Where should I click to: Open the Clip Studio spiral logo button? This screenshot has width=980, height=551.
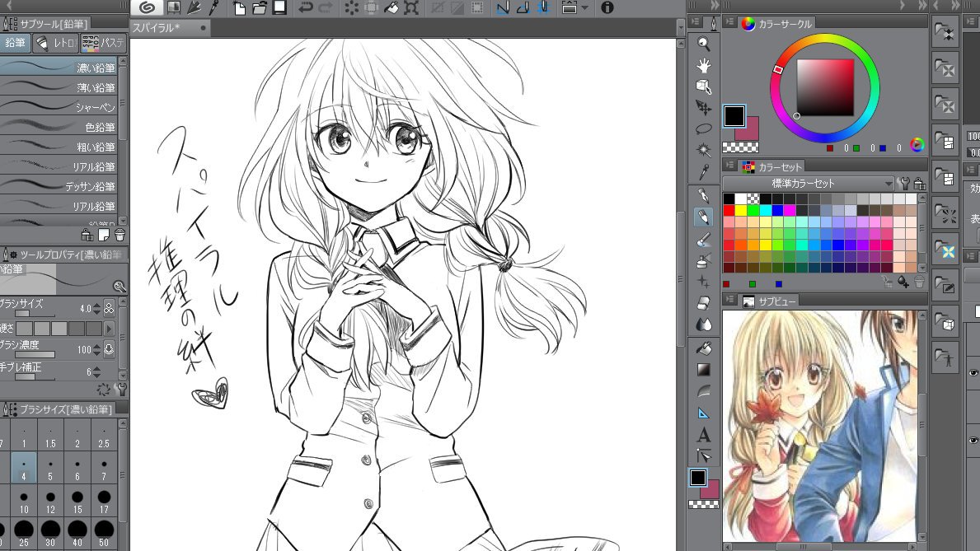(x=148, y=7)
